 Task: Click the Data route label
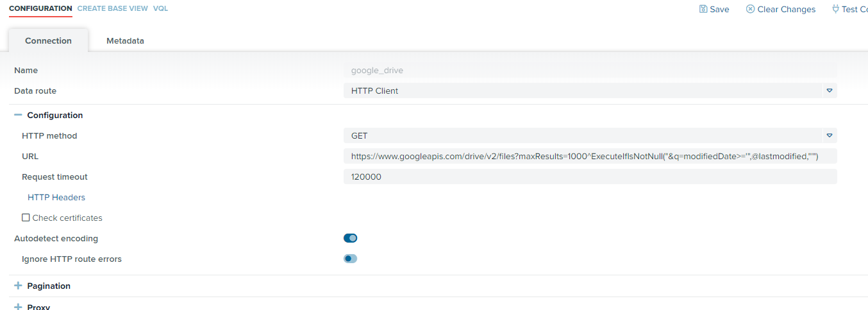tap(35, 91)
